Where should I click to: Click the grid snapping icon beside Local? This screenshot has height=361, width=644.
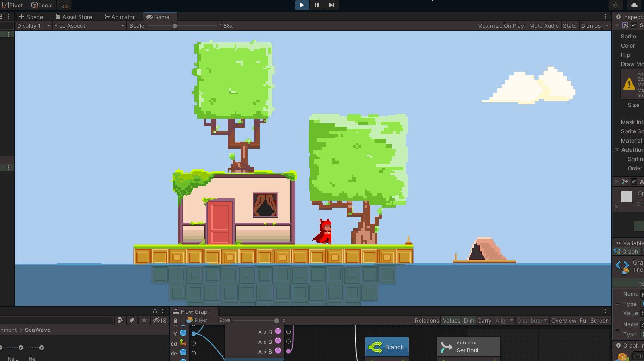click(64, 5)
